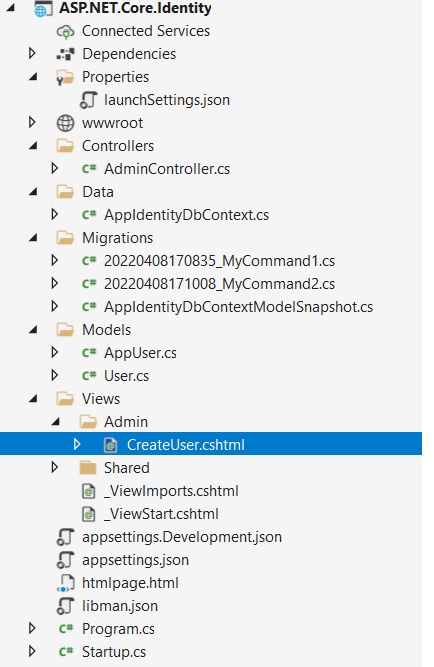Expand the Dependencies node
This screenshot has height=667, width=434.
tap(32, 54)
